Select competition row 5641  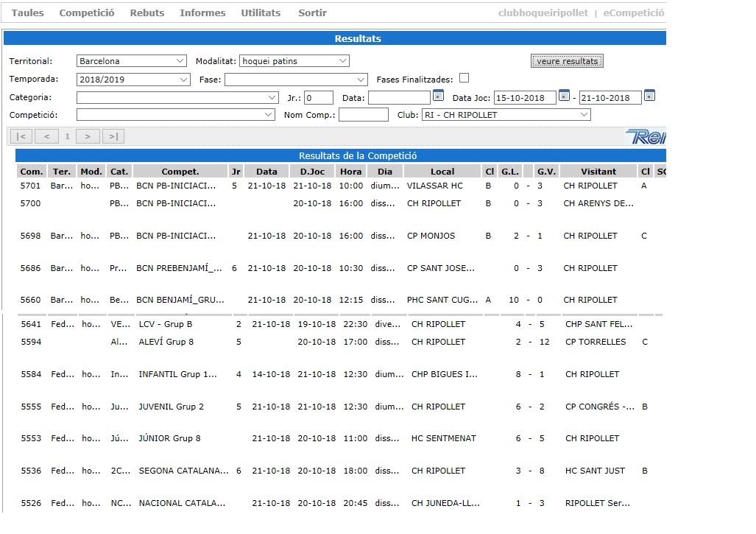click(340, 324)
